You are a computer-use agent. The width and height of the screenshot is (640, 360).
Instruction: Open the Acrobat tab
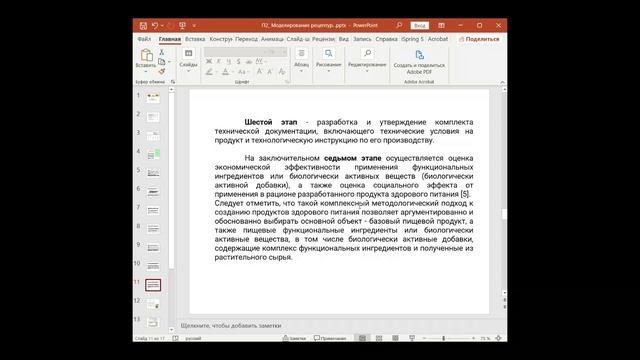[x=438, y=39]
